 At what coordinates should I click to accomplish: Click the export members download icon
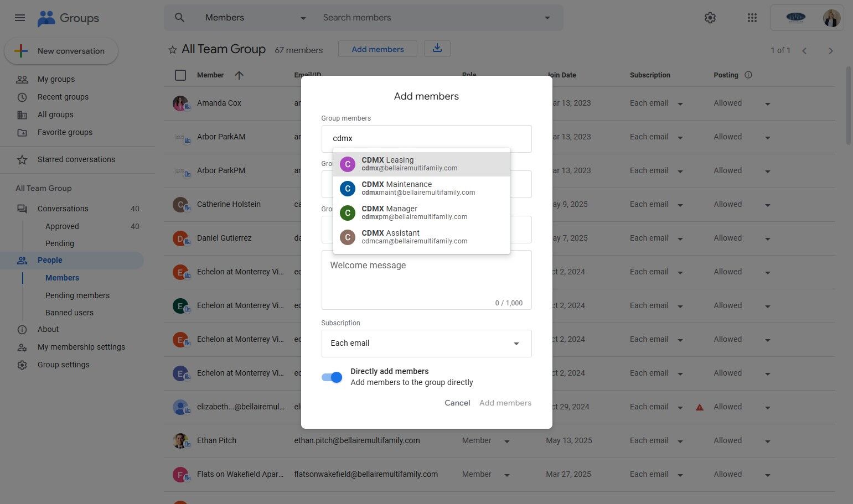437,49
